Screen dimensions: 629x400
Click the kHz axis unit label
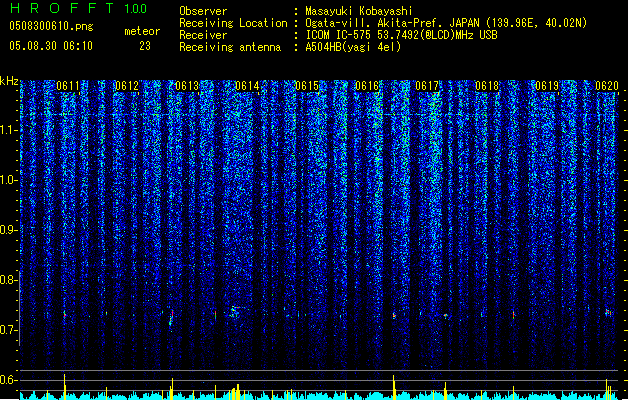(9, 81)
